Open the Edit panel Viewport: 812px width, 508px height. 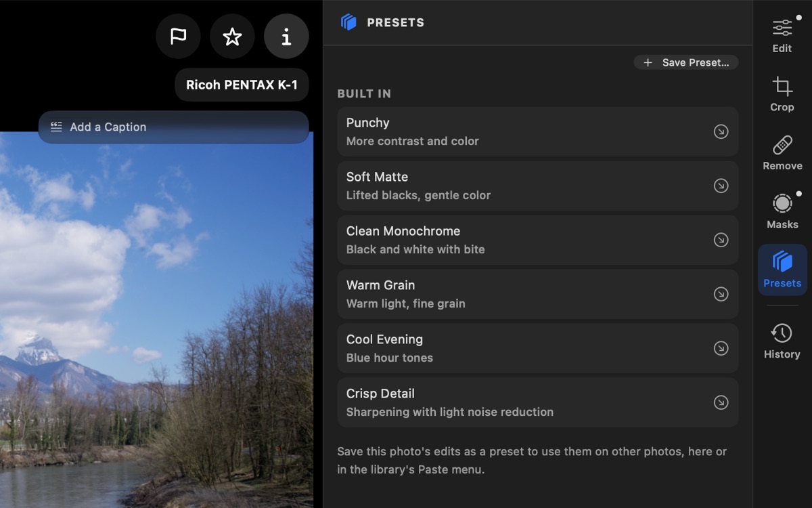pos(782,36)
